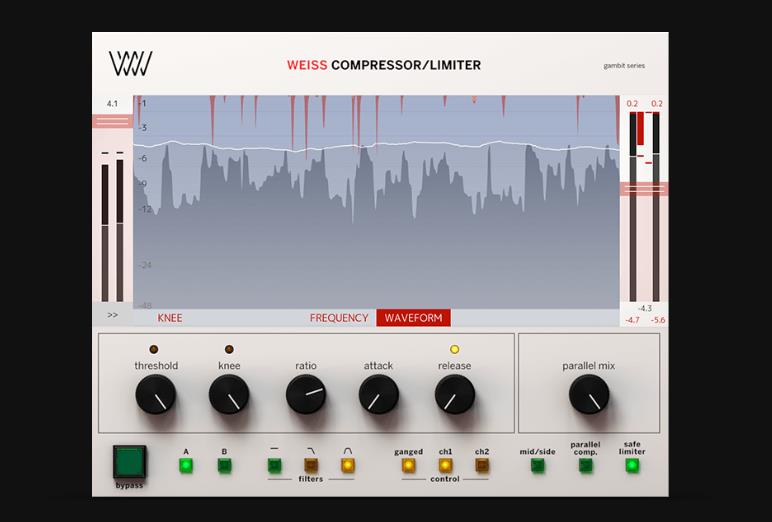
Task: Click the release knob
Action: 454,394
